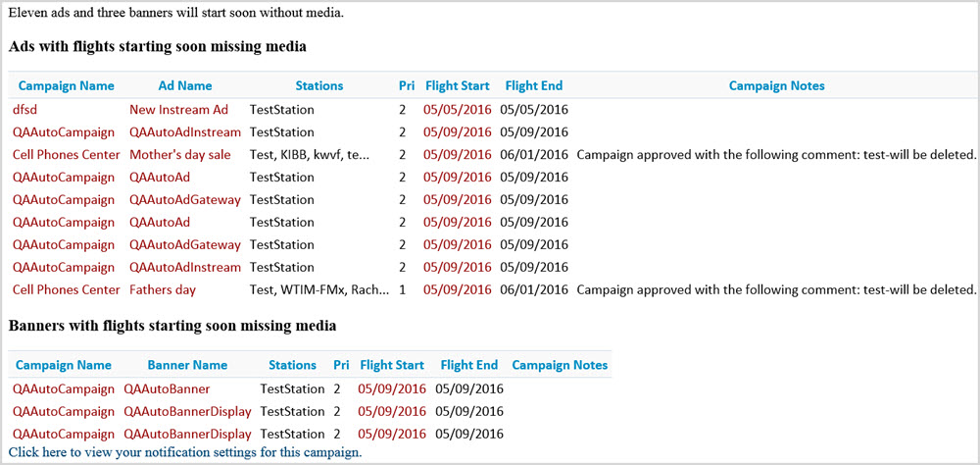The image size is (980, 465).
Task: Select the Banner Name column header
Action: (x=187, y=366)
